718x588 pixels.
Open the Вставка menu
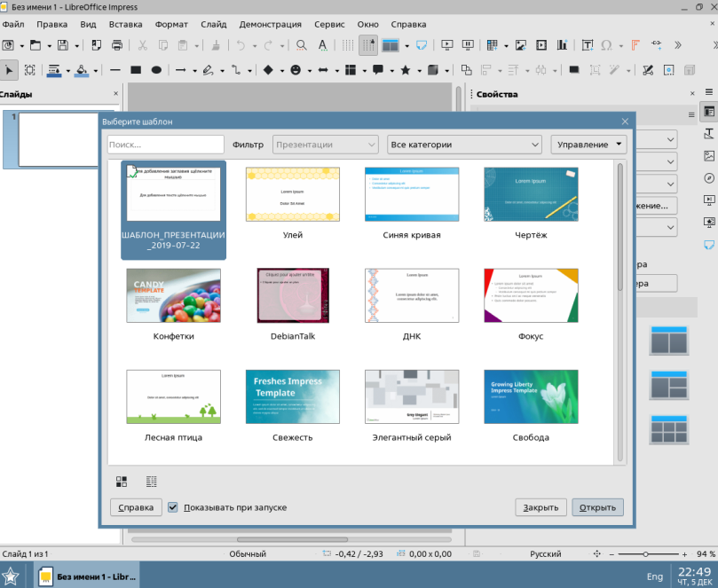125,24
